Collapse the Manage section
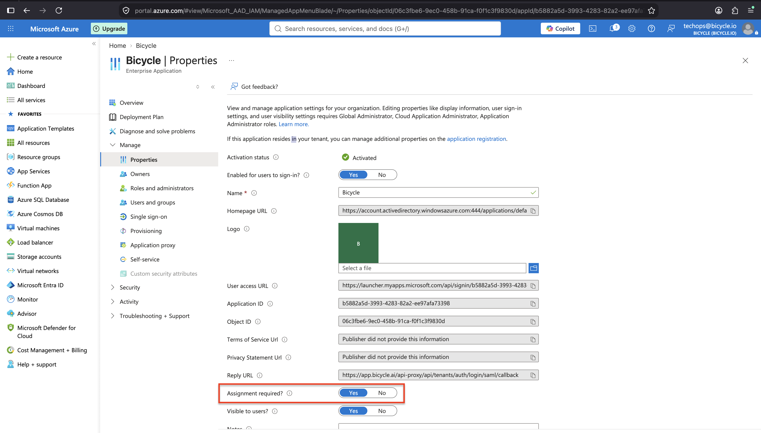This screenshot has height=433, width=761. click(113, 145)
